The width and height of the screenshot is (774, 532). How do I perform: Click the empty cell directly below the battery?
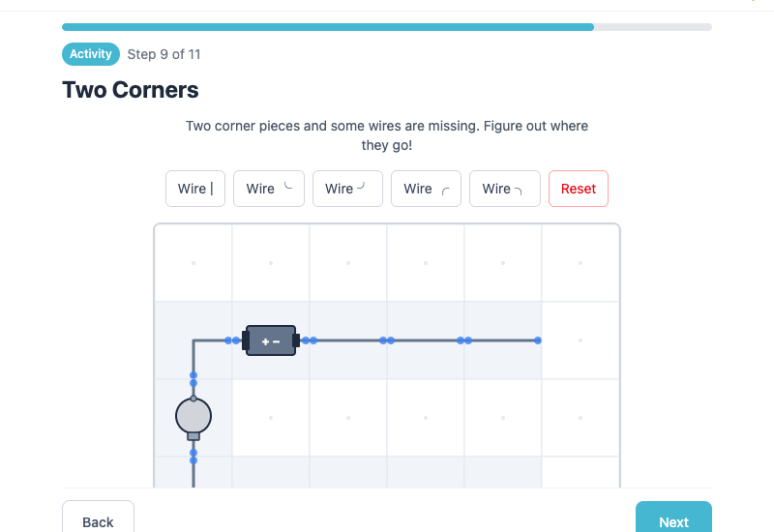[271, 418]
